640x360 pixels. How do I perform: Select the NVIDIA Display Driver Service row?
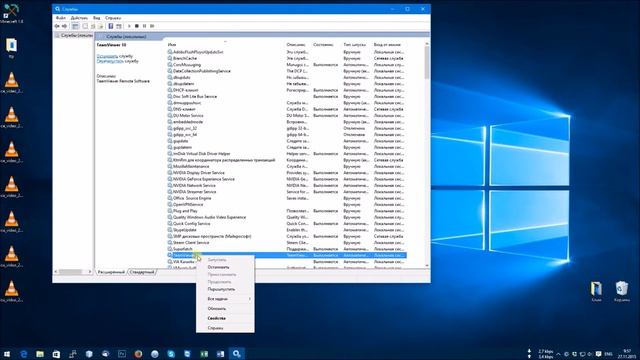pyautogui.click(x=287, y=173)
